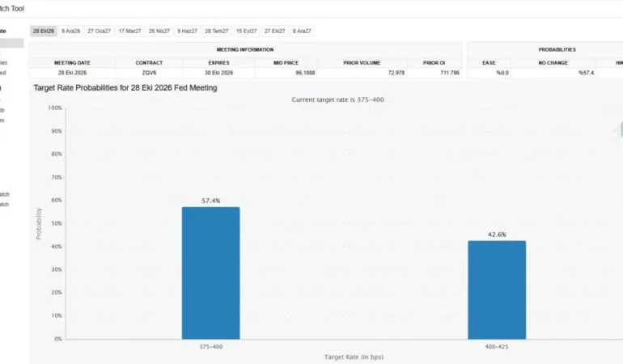Switch to the 28 Nis27 tab

[x=159, y=31]
